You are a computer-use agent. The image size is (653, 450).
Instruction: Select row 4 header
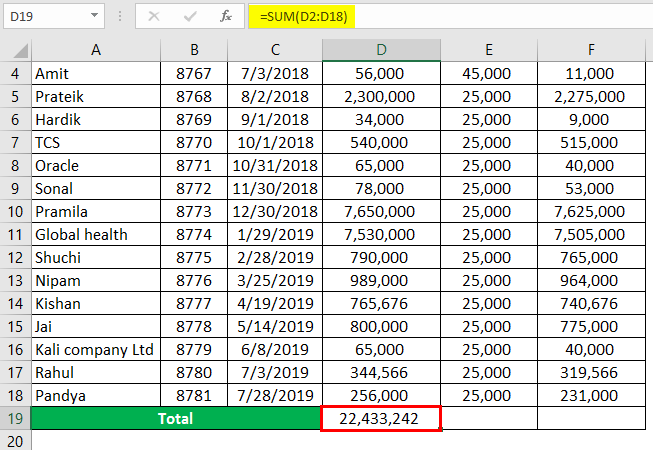pos(15,74)
